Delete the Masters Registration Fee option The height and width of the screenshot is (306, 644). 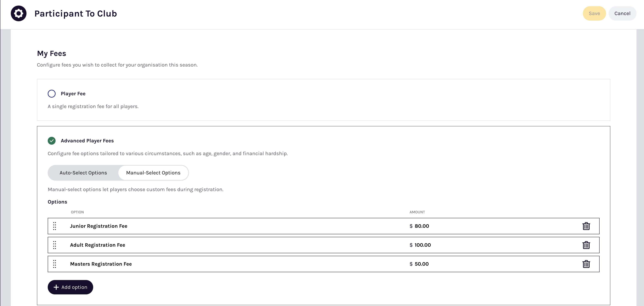[586, 264]
